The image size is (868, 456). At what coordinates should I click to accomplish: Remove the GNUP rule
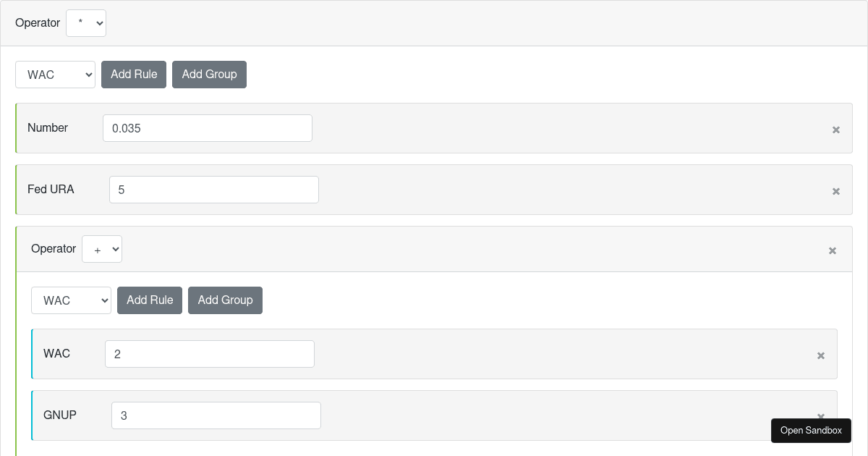(x=821, y=417)
